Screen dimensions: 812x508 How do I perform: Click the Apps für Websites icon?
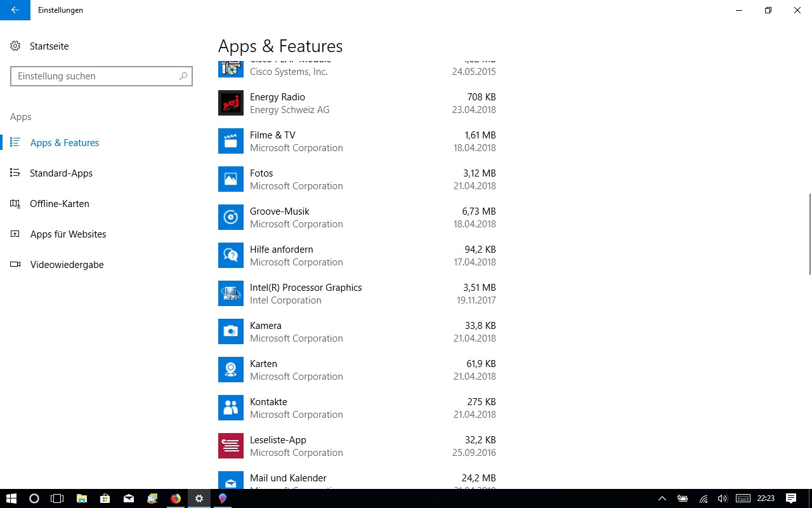[16, 234]
